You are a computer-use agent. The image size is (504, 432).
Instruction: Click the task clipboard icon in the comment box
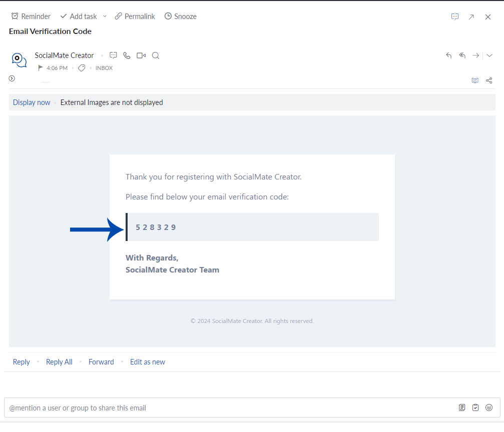coord(475,407)
